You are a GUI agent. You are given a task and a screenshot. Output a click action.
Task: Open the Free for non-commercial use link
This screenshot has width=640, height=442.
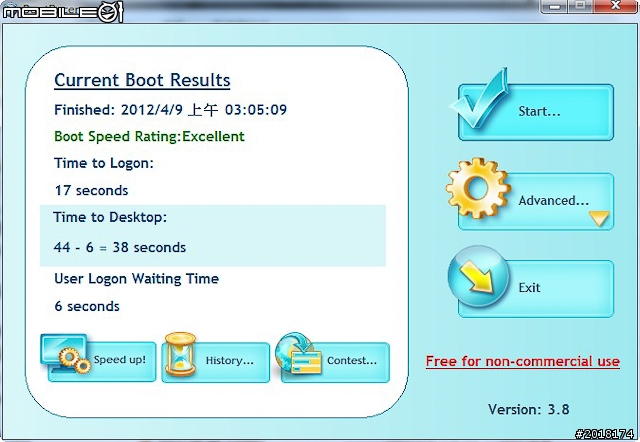click(x=522, y=362)
